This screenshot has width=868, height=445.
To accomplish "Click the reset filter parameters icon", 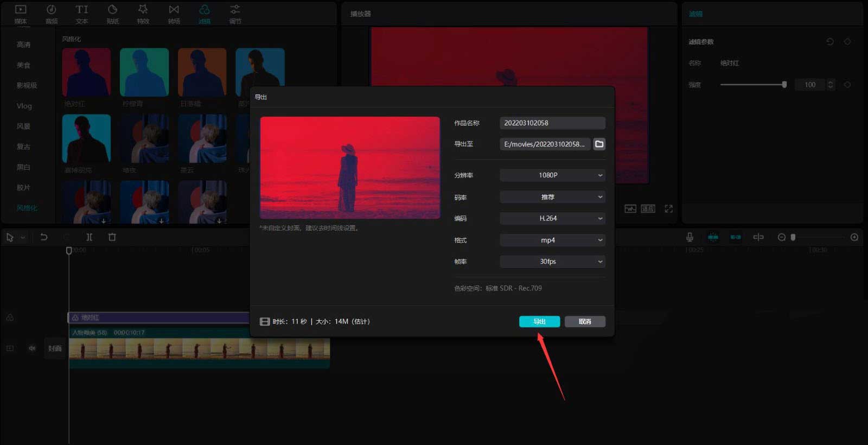I will pos(829,42).
